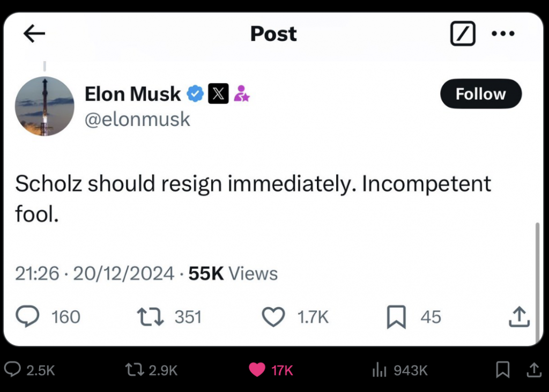Screen dimensions: 549x392
Task: Click the blue verified checkmark badge
Action: coord(195,94)
